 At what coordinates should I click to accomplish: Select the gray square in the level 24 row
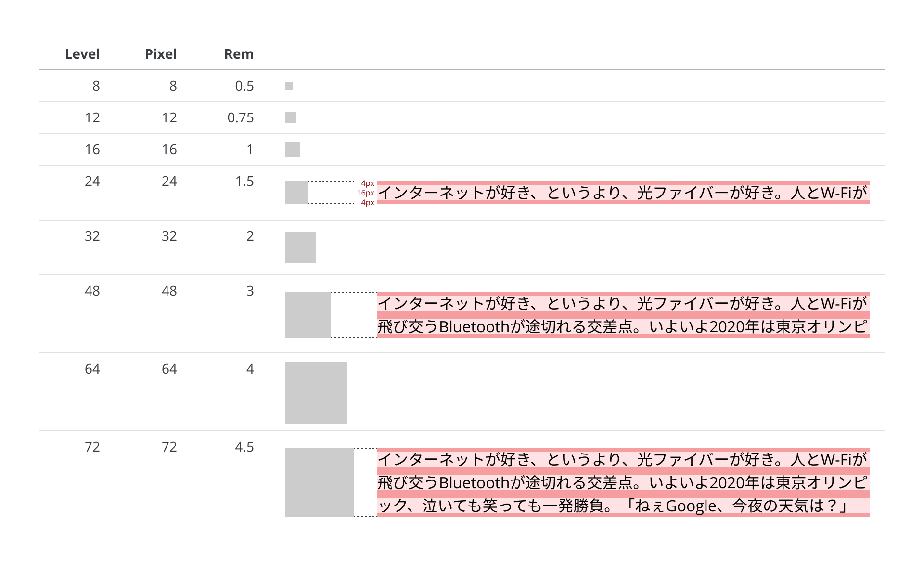pos(296,193)
